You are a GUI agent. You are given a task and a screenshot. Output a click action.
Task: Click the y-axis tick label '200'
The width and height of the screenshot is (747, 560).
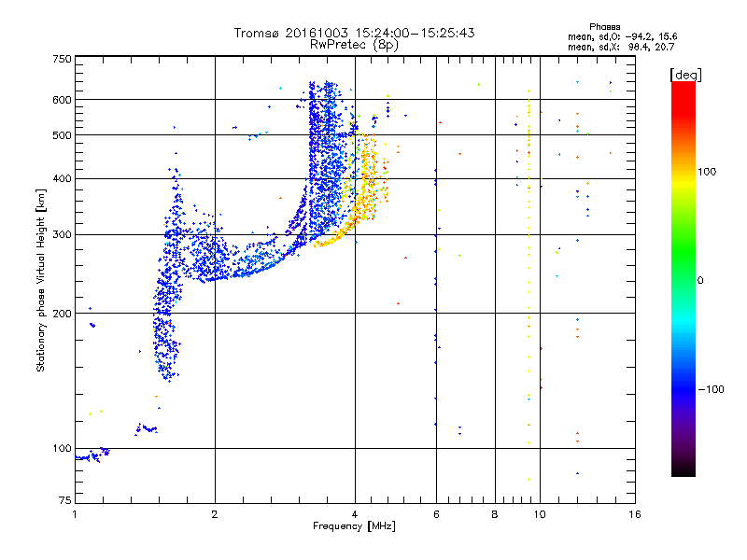click(62, 314)
